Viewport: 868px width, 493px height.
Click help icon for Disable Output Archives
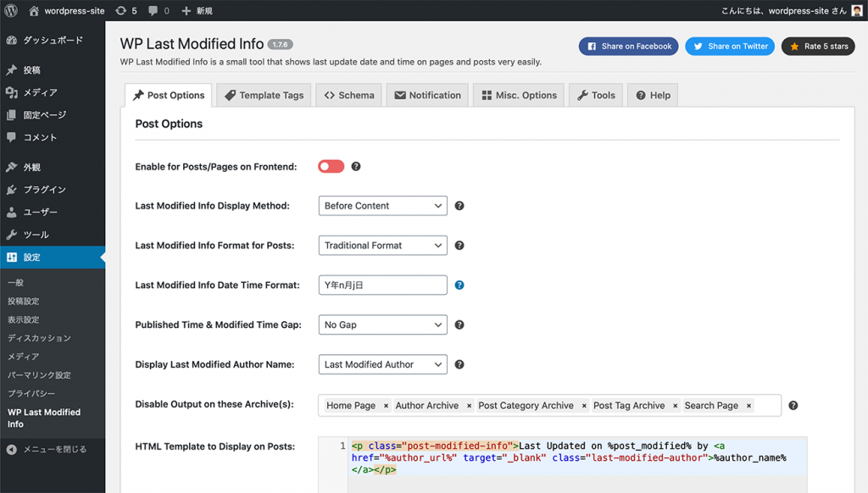pyautogui.click(x=793, y=406)
